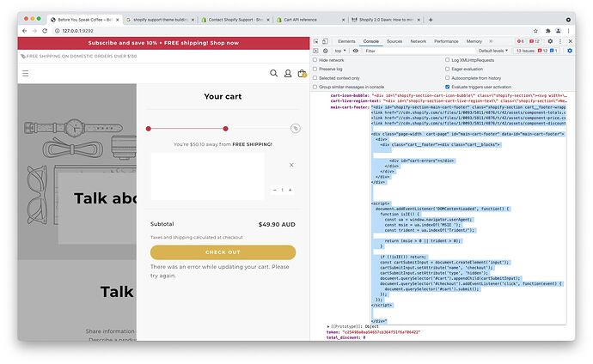593x364 pixels.
Task: Open the top JavaScript context dropdown
Action: (340, 51)
